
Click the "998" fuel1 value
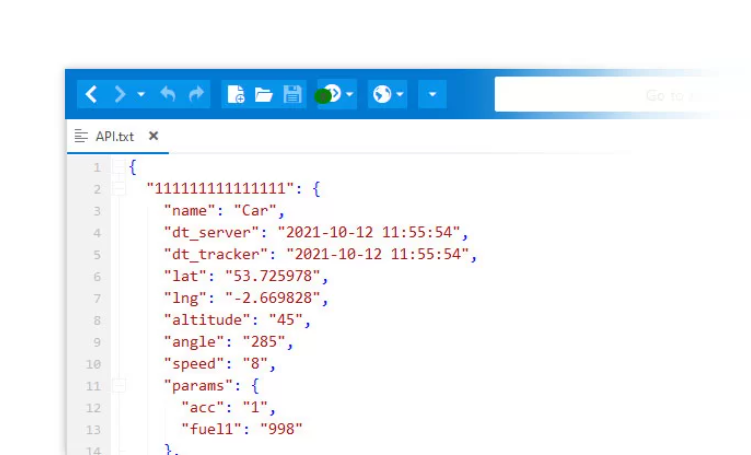tap(281, 429)
